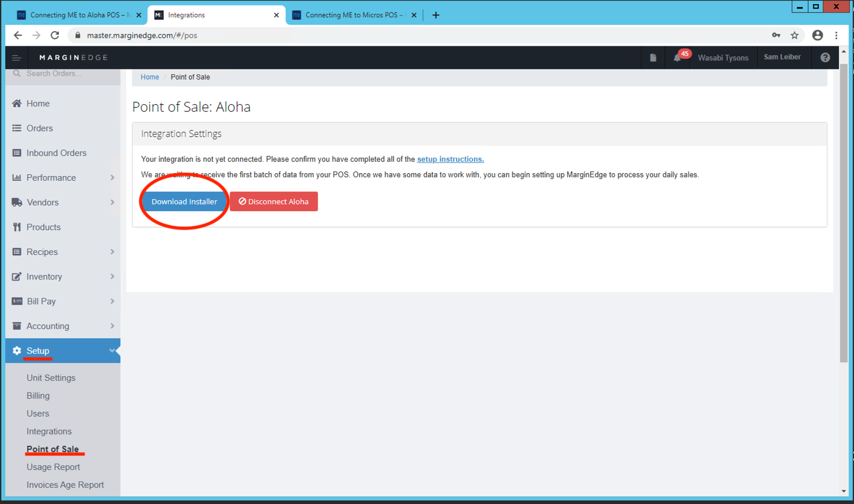854x504 pixels.
Task: Click the padlock site info icon
Action: tap(78, 35)
